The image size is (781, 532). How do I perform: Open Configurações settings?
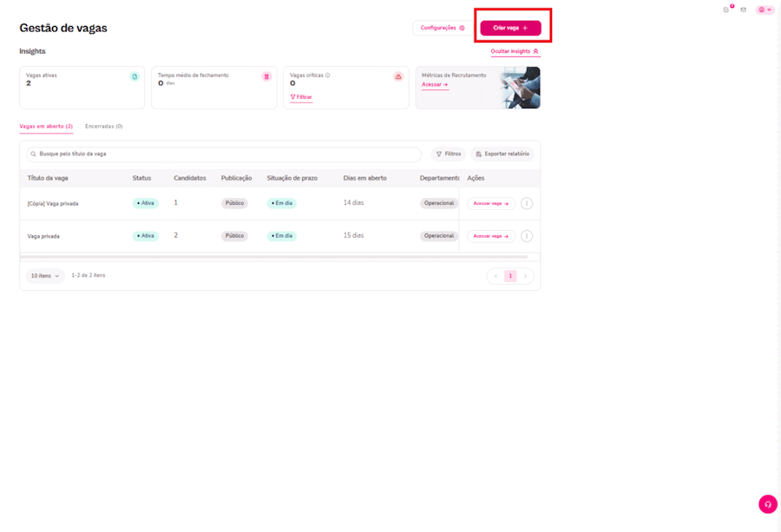tap(441, 27)
